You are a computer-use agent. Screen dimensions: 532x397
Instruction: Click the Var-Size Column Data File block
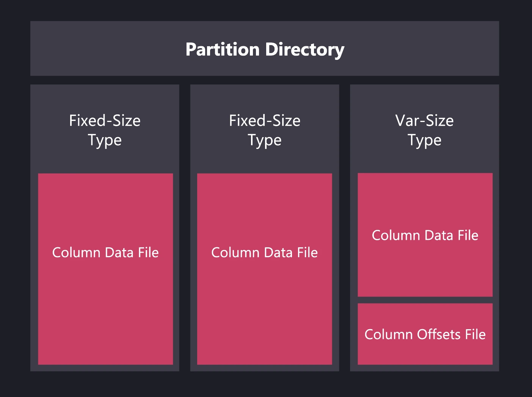pyautogui.click(x=424, y=265)
